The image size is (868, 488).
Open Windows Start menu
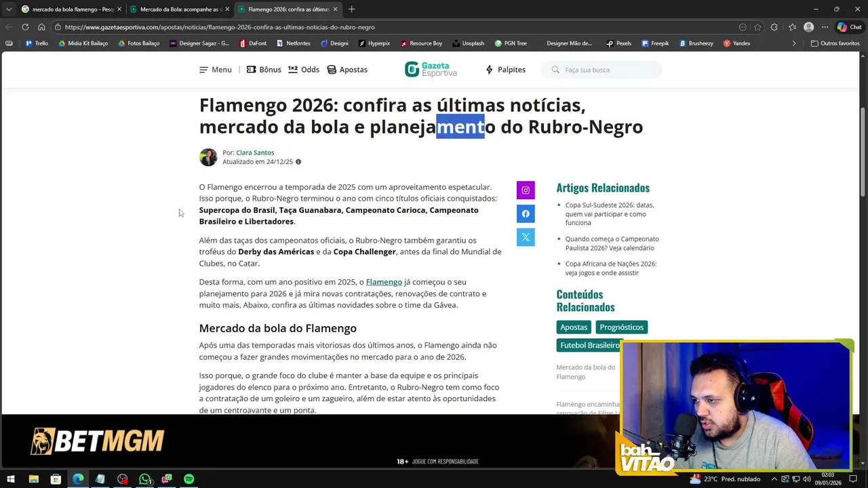pos(12,479)
